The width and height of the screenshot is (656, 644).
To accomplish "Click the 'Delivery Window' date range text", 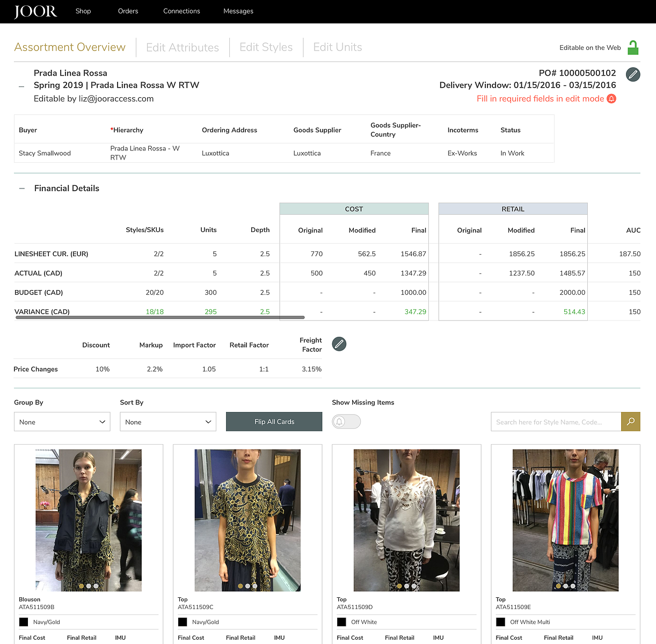I will click(x=528, y=85).
